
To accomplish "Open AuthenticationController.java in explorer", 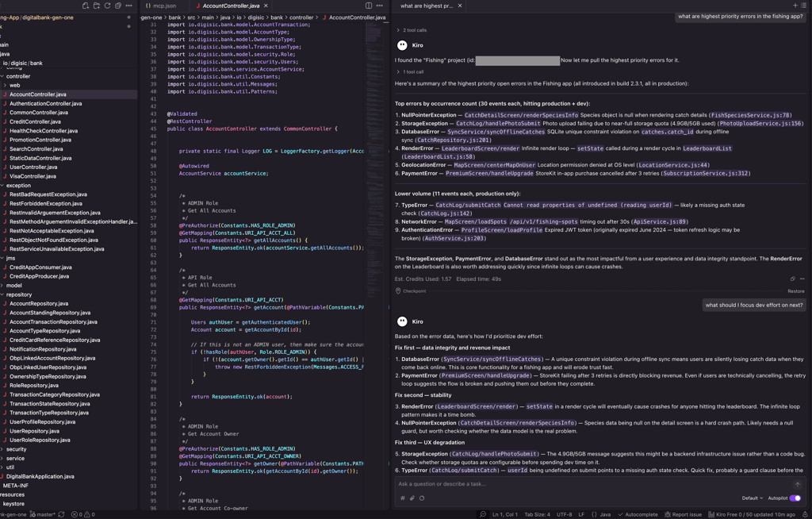I will pyautogui.click(x=45, y=103).
